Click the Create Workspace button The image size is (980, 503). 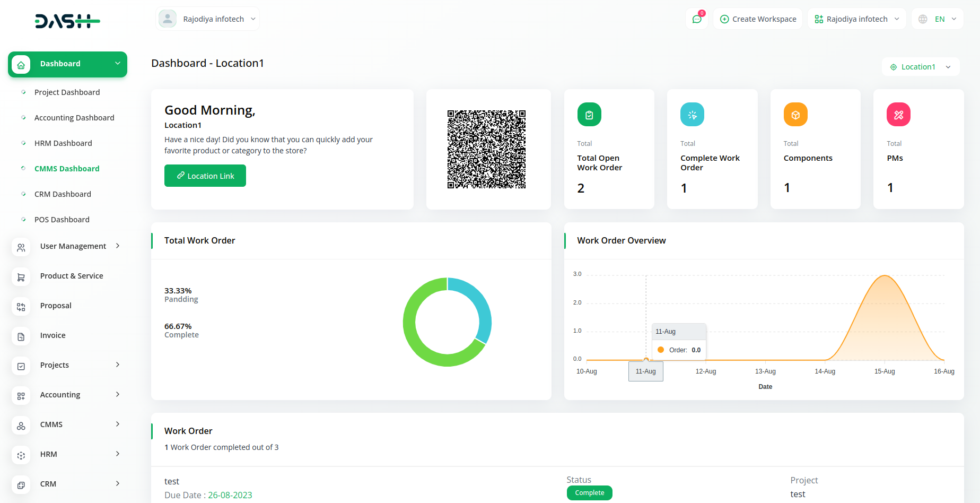(758, 19)
